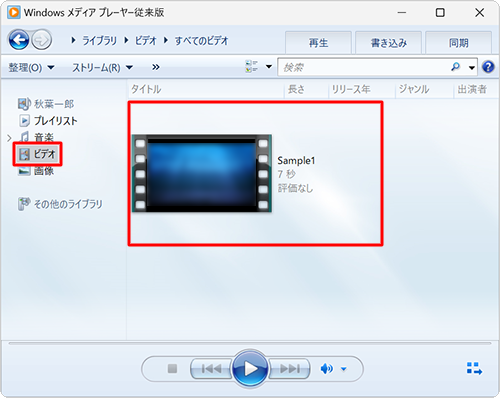500x398 pixels.
Task: Click the greyed forward navigation arrow
Action: [x=42, y=40]
